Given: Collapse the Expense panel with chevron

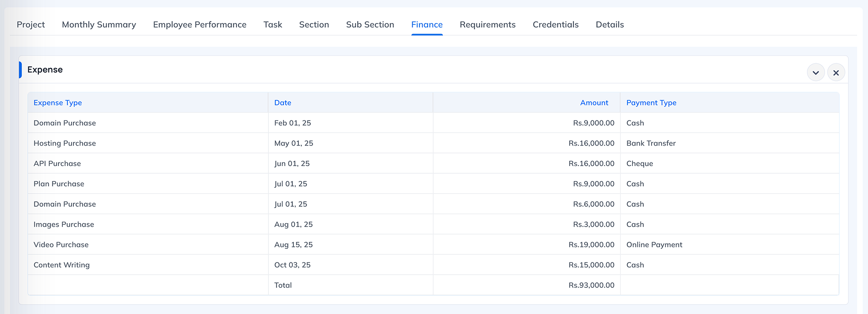Looking at the screenshot, I should [816, 72].
